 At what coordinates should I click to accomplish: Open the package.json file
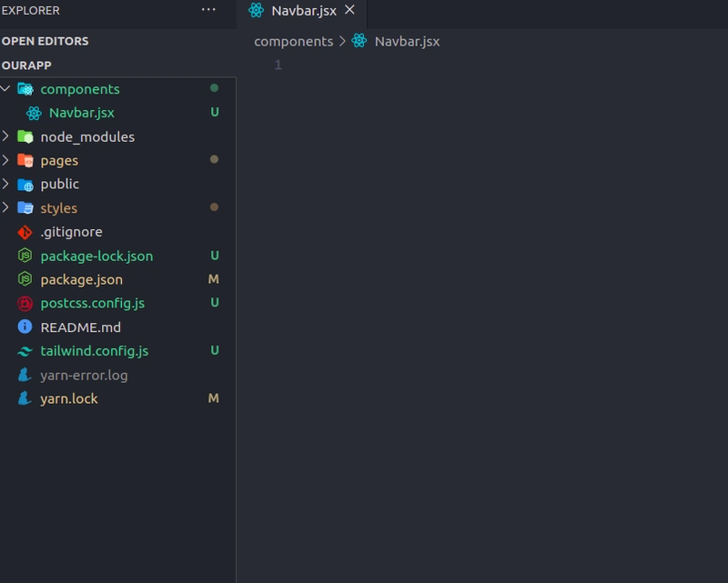pos(82,280)
